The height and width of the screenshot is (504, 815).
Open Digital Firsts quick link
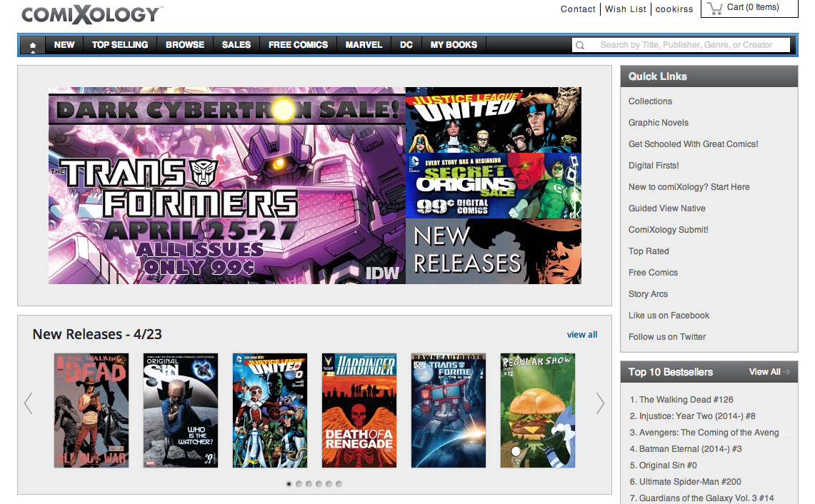coord(654,165)
